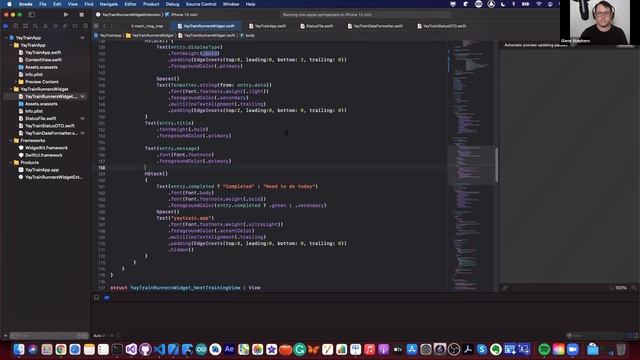The height and width of the screenshot is (360, 640).
Task: Open the Xcode menu
Action: point(26,4)
